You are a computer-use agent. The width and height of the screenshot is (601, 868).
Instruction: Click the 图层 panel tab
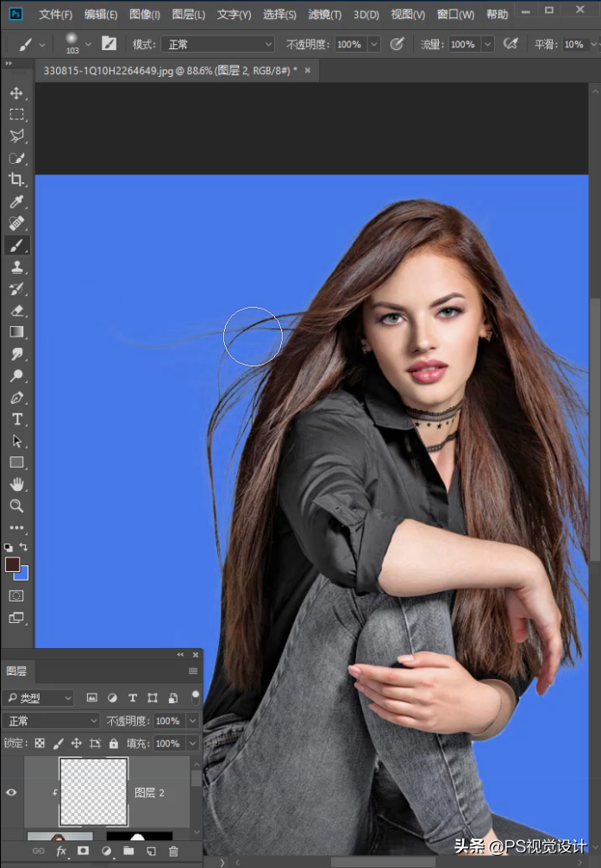[16, 670]
